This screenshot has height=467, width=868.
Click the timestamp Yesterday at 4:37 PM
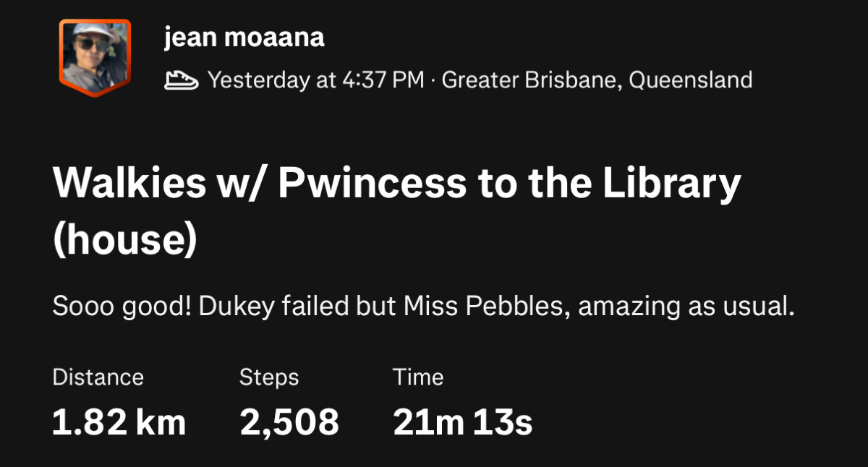click(x=315, y=80)
